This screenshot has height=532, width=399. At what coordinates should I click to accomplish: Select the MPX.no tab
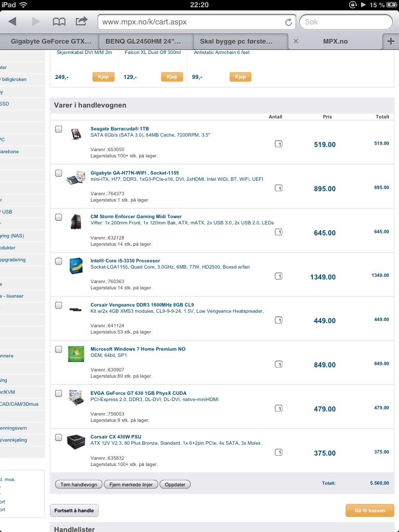pos(335,42)
